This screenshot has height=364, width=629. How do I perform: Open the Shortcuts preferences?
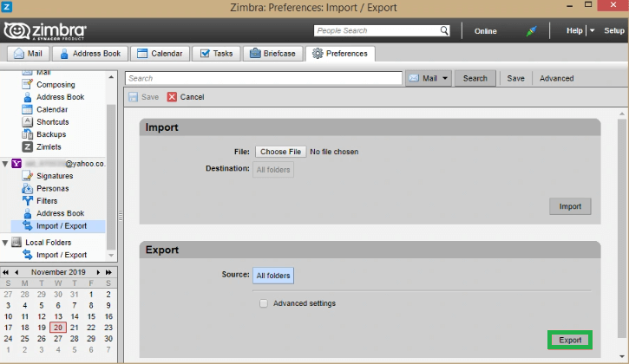[x=53, y=122]
